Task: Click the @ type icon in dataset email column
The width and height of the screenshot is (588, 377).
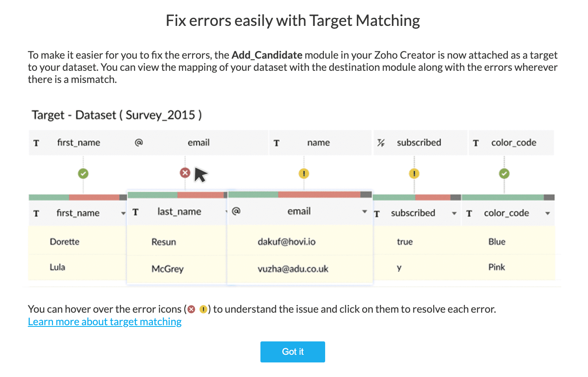Action: tap(236, 211)
